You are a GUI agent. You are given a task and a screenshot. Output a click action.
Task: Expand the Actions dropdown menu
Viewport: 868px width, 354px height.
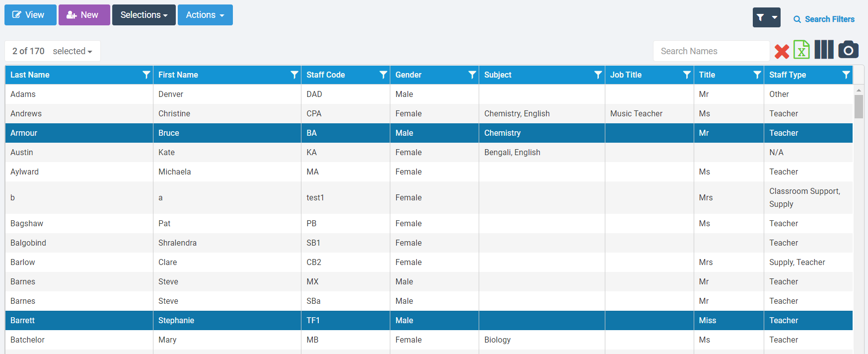point(205,15)
